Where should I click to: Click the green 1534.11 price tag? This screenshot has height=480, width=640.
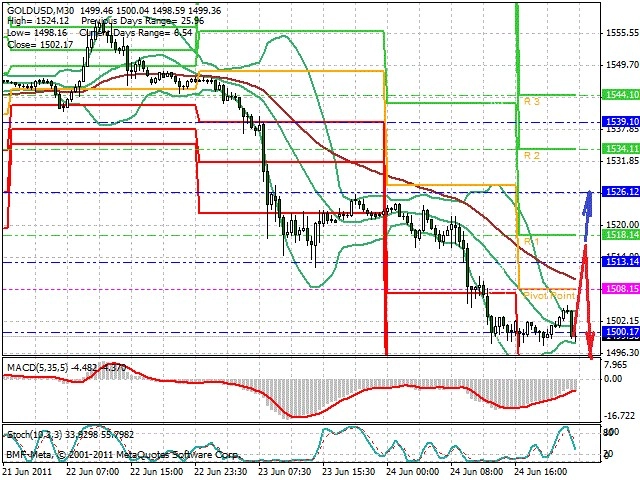coord(621,149)
